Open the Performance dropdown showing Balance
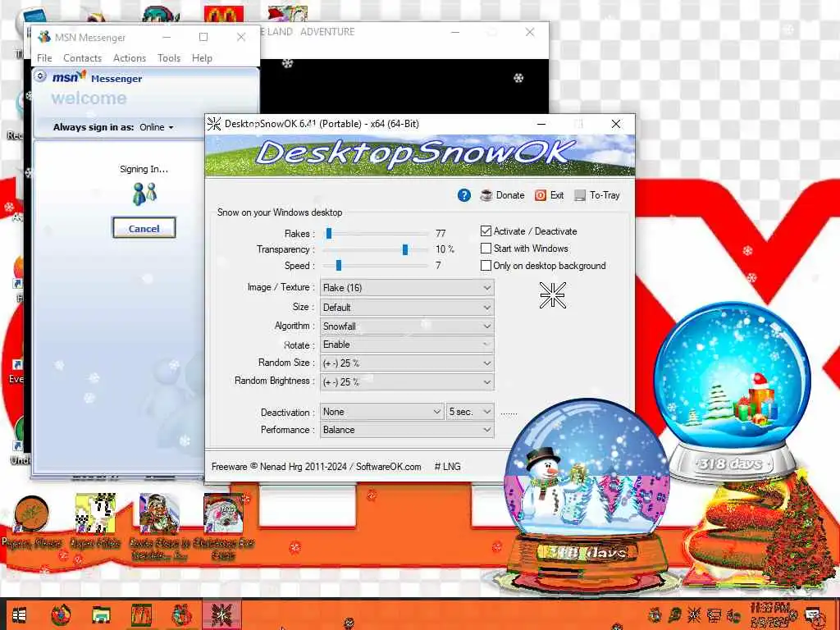Image resolution: width=840 pixels, height=630 pixels. [x=407, y=430]
